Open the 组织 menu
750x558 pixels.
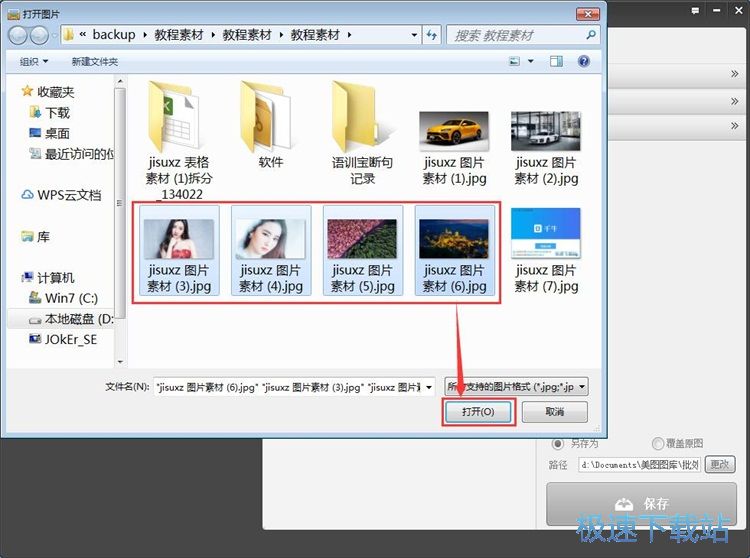point(33,62)
